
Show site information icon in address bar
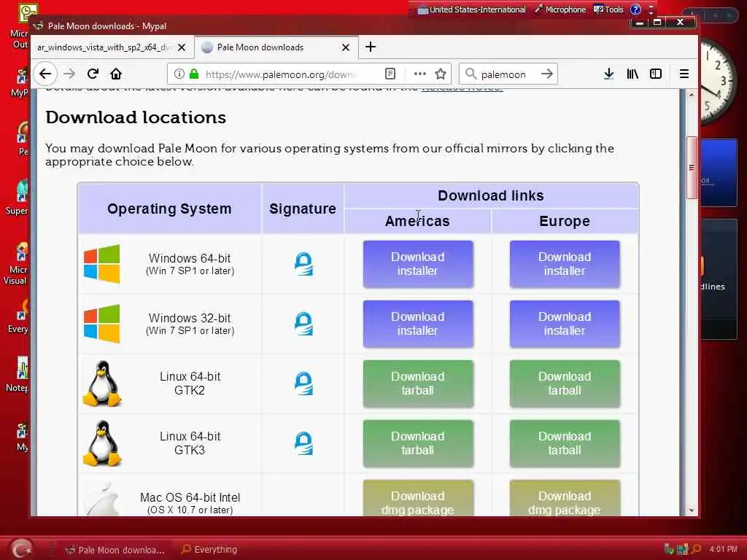(179, 74)
